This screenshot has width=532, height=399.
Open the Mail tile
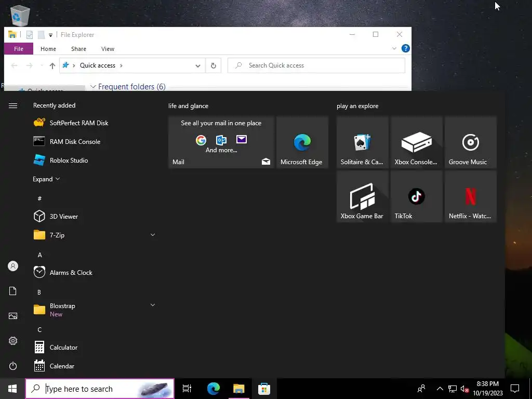click(x=221, y=142)
